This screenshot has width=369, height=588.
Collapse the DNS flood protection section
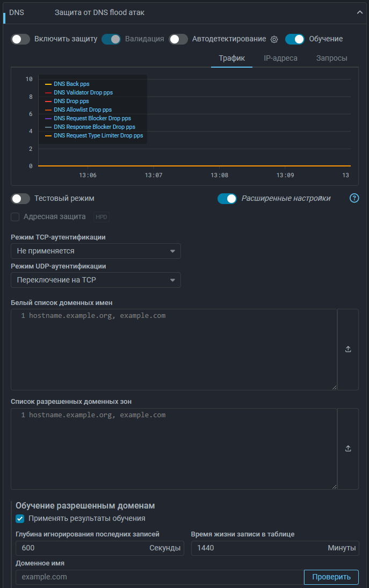360,12
